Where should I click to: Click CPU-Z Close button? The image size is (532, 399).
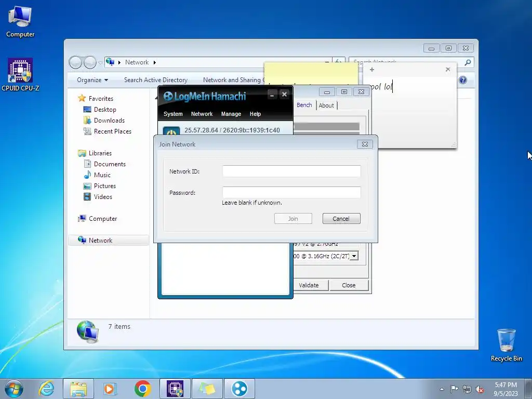click(349, 285)
